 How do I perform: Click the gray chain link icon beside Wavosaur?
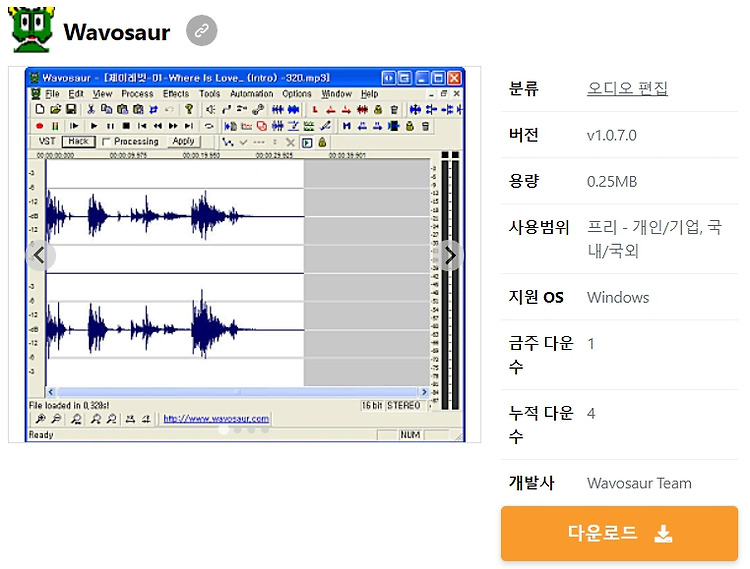201,31
